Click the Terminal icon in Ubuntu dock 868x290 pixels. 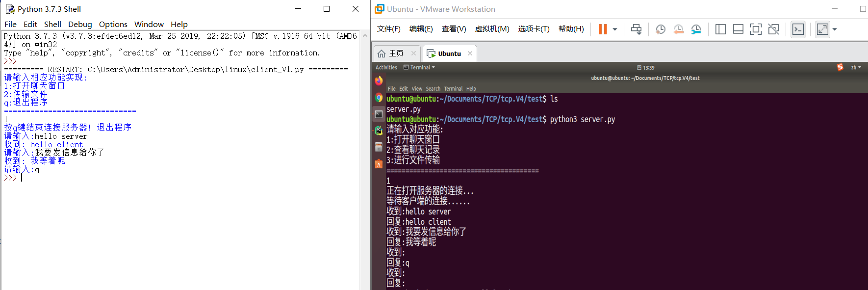[379, 114]
